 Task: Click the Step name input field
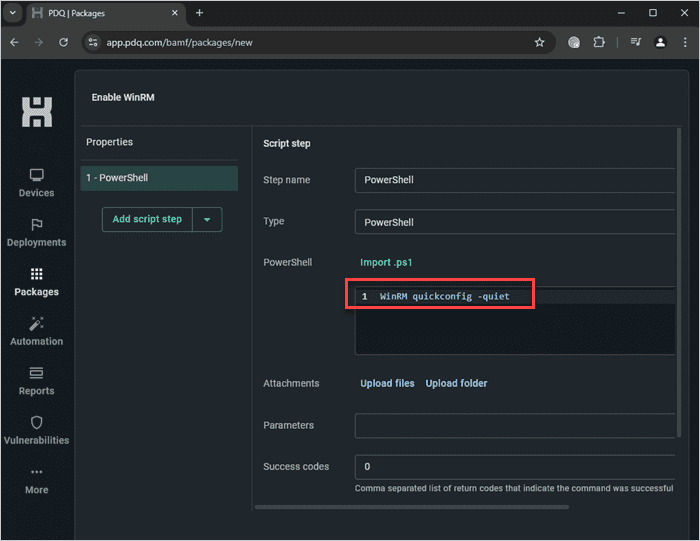515,180
